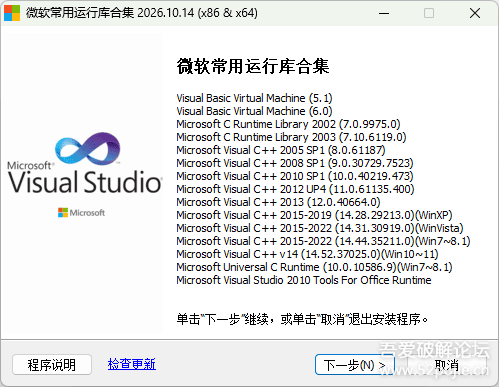The height and width of the screenshot is (387, 499).
Task: Click Microsoft Visual C++ 2010 SP1 line
Action: click(295, 176)
